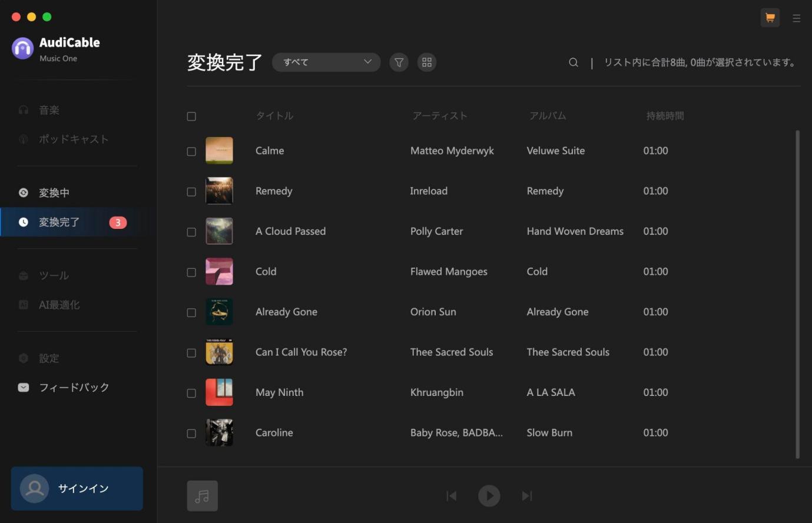The height and width of the screenshot is (523, 812).
Task: Click the vertical scrollbar of track list
Action: (x=797, y=294)
